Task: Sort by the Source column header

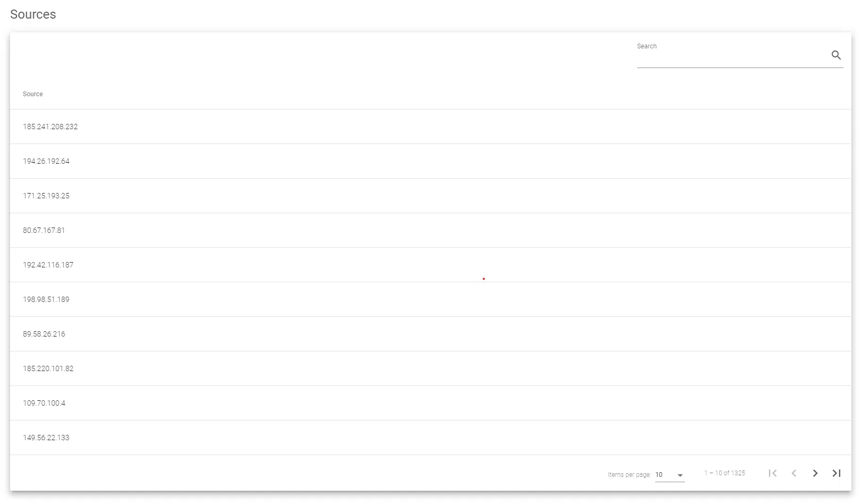Action: click(33, 94)
